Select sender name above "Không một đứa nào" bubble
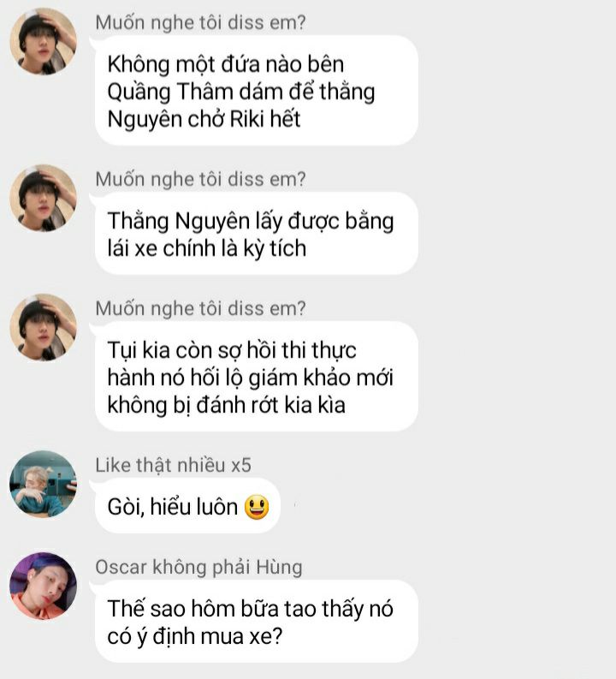Screen dimensions: 616x679 [200, 23]
